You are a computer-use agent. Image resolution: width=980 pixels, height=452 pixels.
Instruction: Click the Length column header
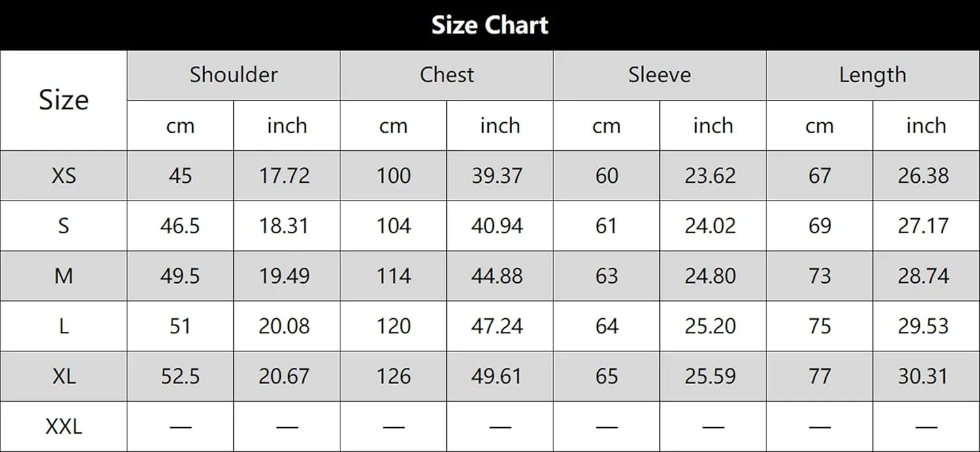pos(873,75)
